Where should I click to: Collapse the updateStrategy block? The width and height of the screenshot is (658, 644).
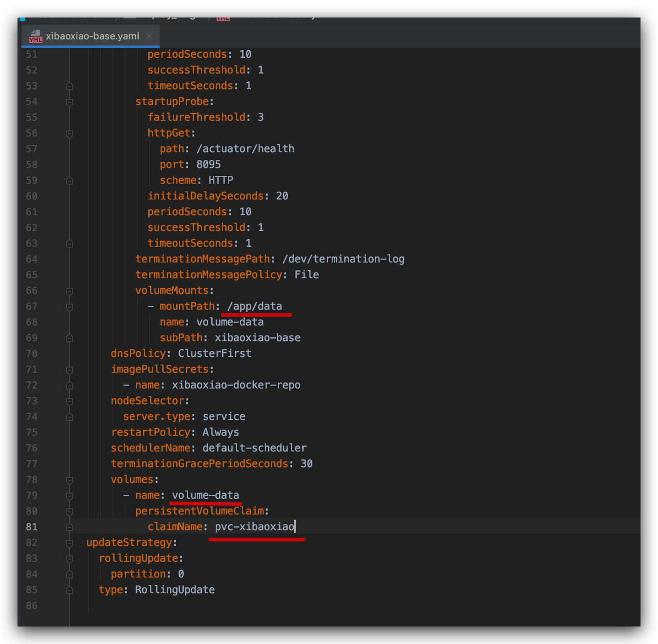(70, 543)
